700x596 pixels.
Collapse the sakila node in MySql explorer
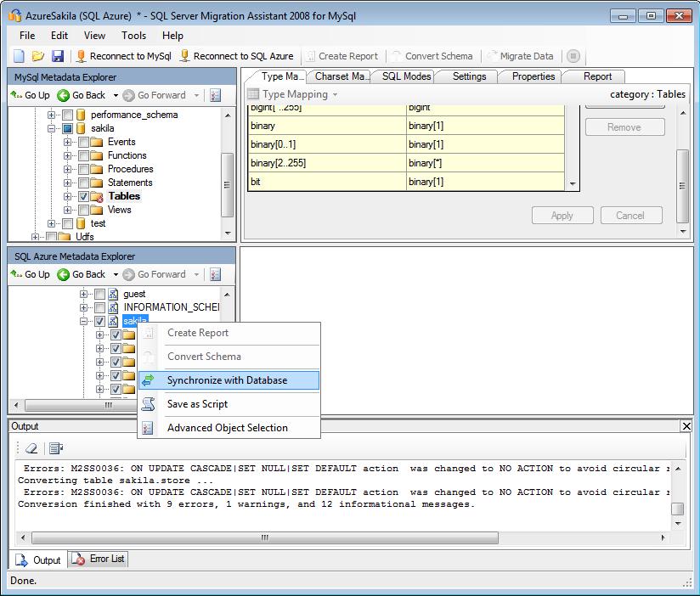click(53, 127)
